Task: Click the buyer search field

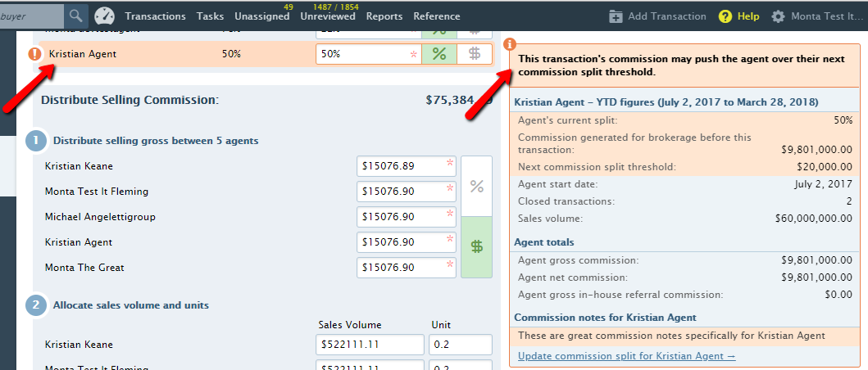Action: click(32, 16)
